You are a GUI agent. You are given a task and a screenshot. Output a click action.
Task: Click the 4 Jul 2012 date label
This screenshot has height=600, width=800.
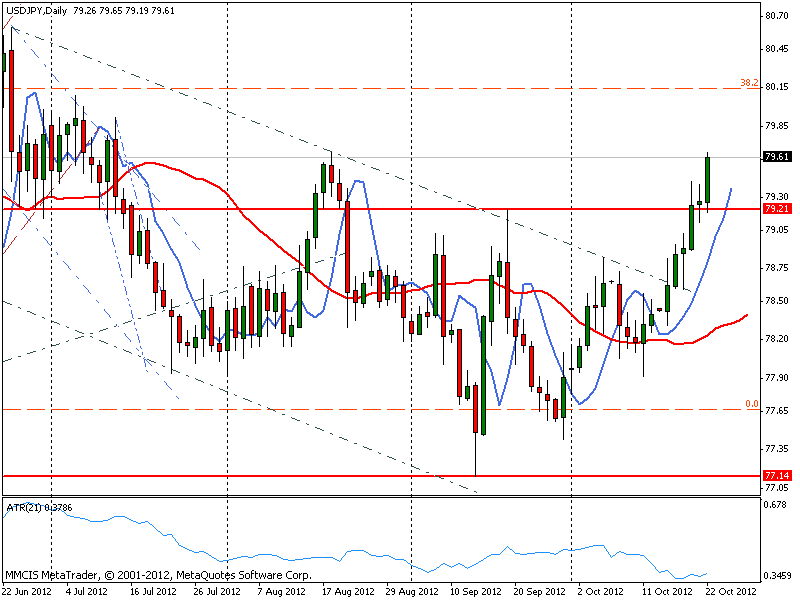tap(87, 591)
